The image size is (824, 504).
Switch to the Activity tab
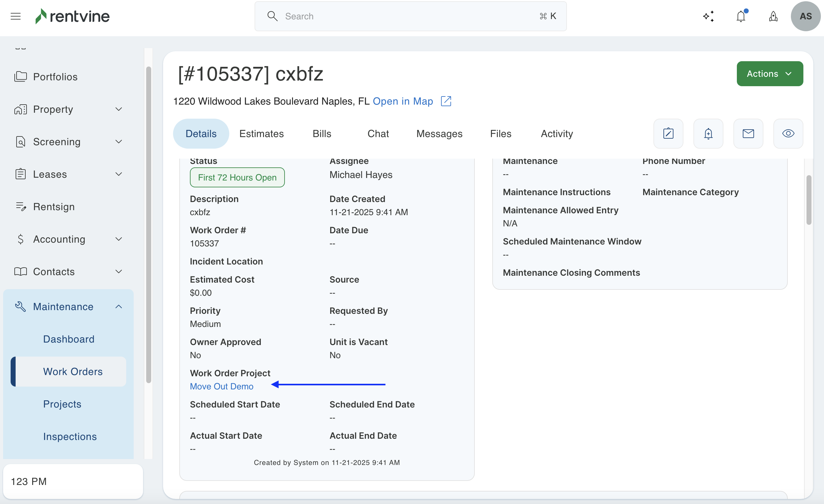(x=557, y=134)
